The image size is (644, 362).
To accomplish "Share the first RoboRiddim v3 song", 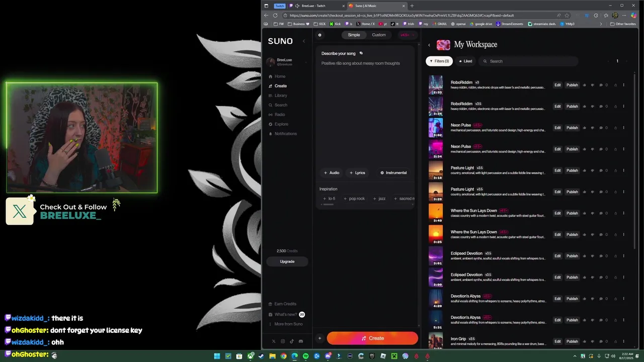I will pos(615,85).
